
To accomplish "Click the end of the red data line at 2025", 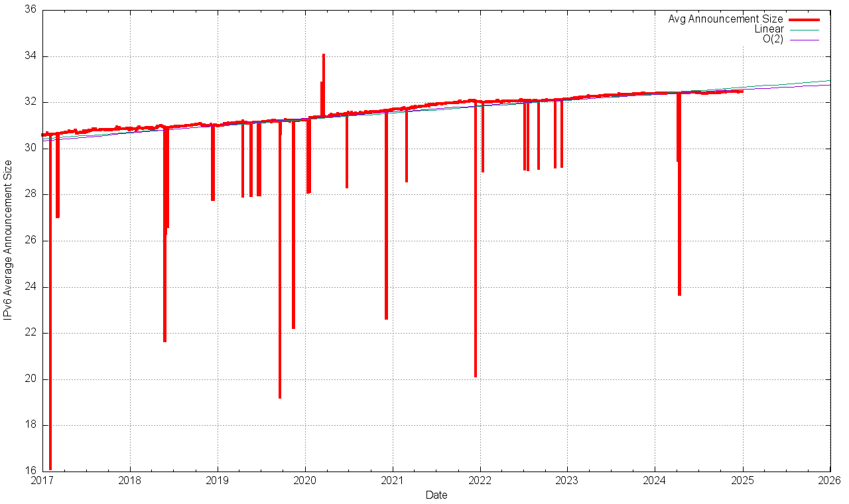I will pyautogui.click(x=742, y=91).
